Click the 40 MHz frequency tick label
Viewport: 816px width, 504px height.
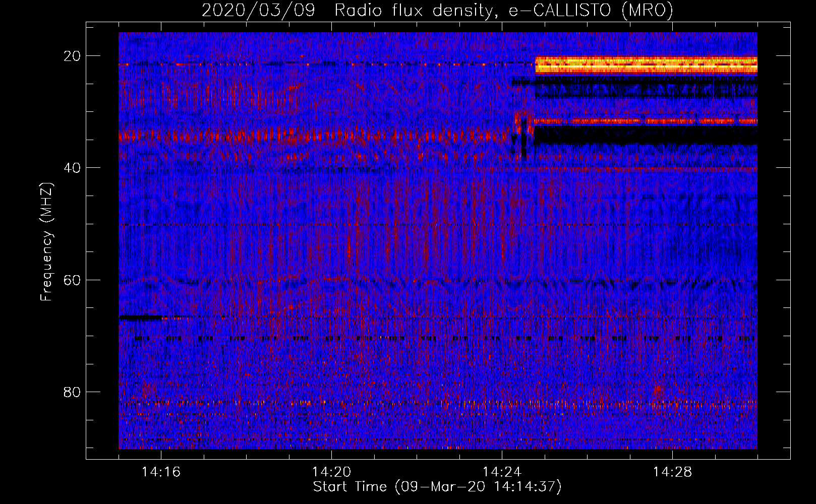pos(72,168)
